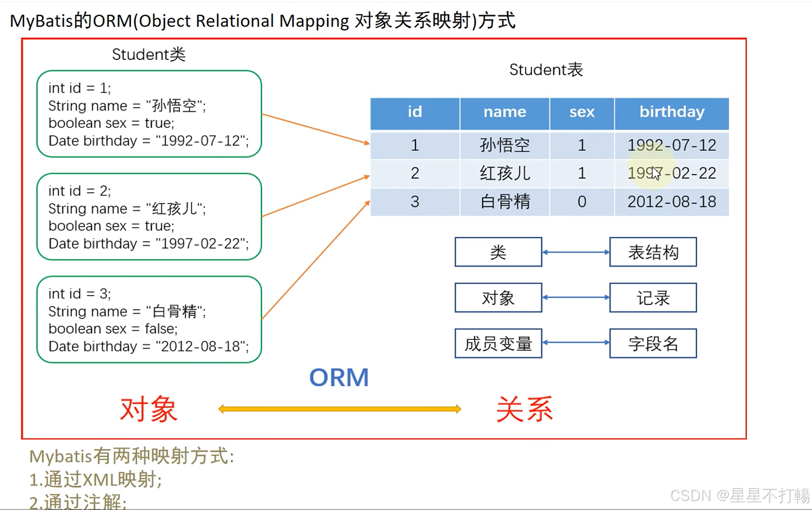This screenshot has width=812, height=510.
Task: Click the '表结构' box
Action: coord(653,252)
